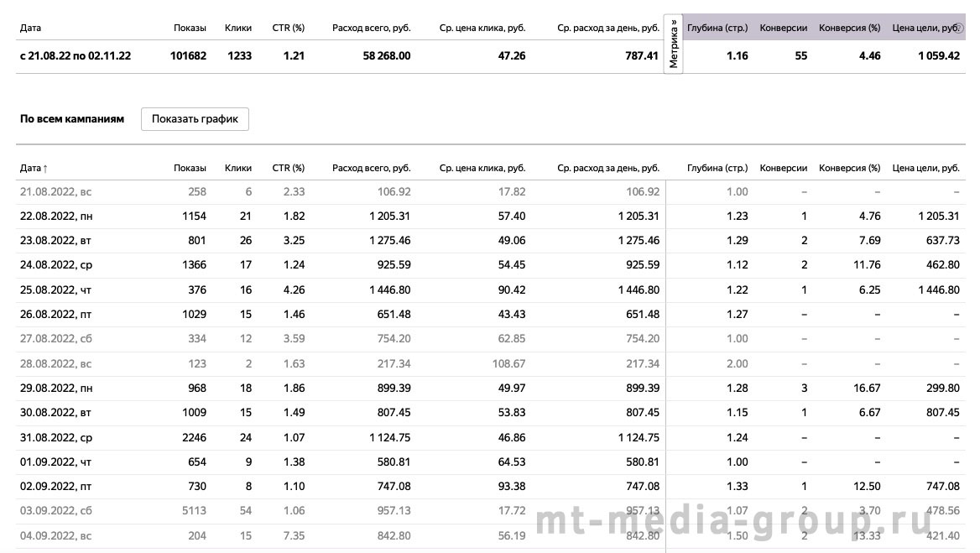
Task: Sort by 'Ср. цена клика, руб.' in the lower table
Action: 482,168
